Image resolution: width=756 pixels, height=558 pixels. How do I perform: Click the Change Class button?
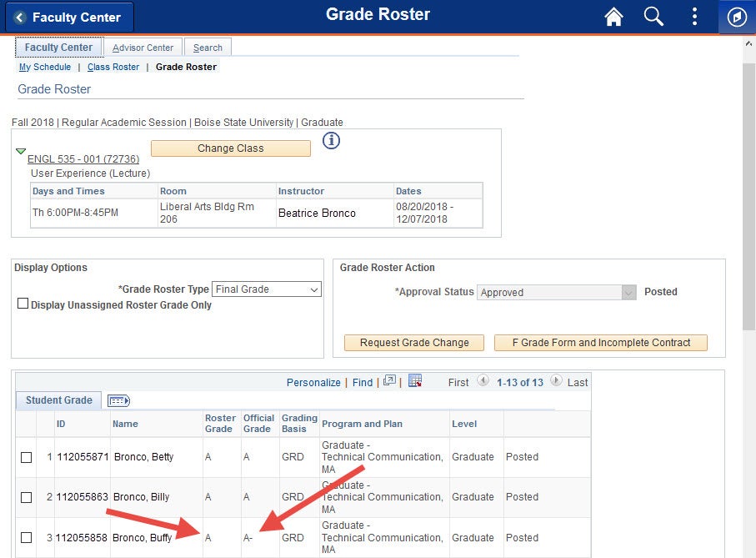[x=230, y=148]
